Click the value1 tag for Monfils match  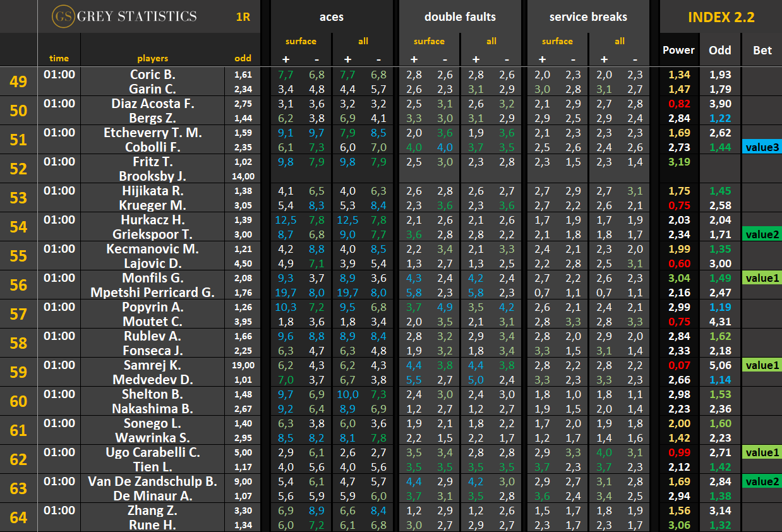[x=762, y=278]
